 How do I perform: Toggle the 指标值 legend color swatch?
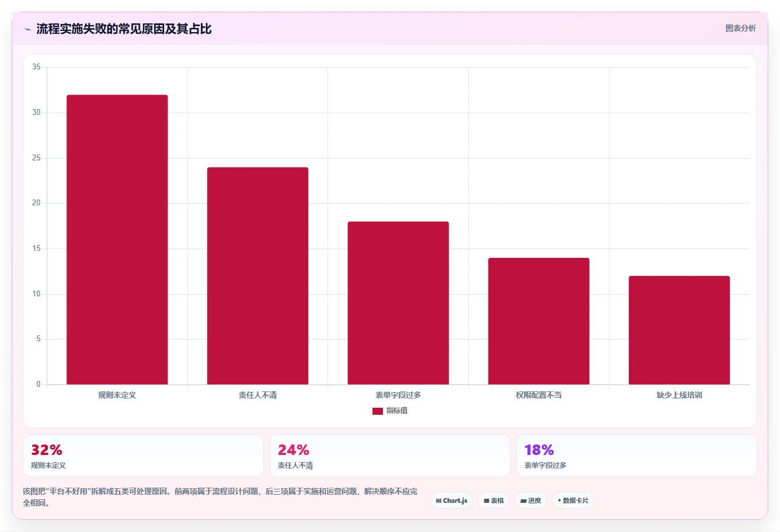tap(378, 411)
